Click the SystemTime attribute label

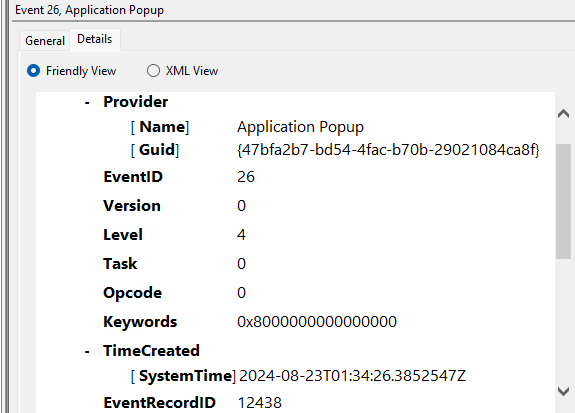point(183,376)
